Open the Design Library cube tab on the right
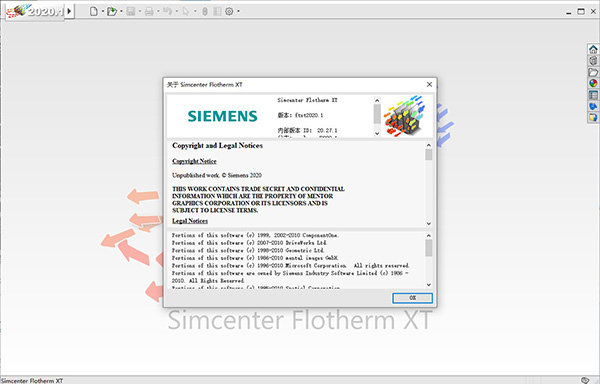Screen dimensions: 600x384 (593, 60)
